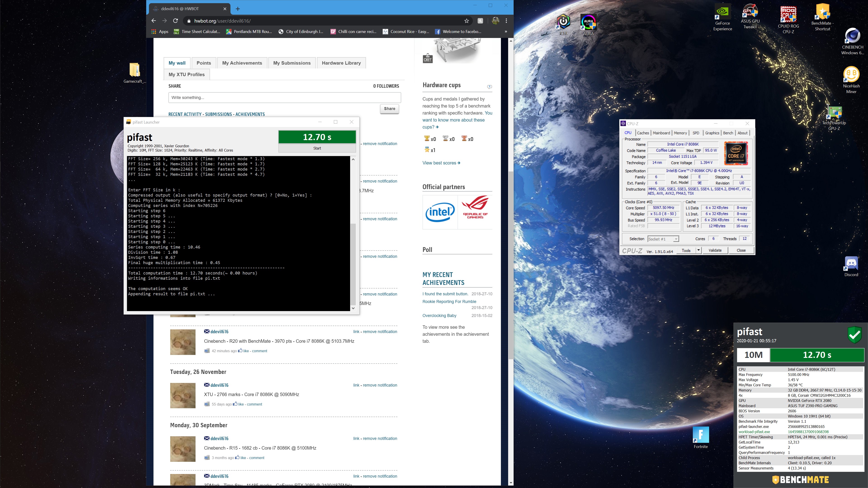Switch to Mainboard tab in CPU-Z
This screenshot has width=868, height=488.
pyautogui.click(x=661, y=133)
